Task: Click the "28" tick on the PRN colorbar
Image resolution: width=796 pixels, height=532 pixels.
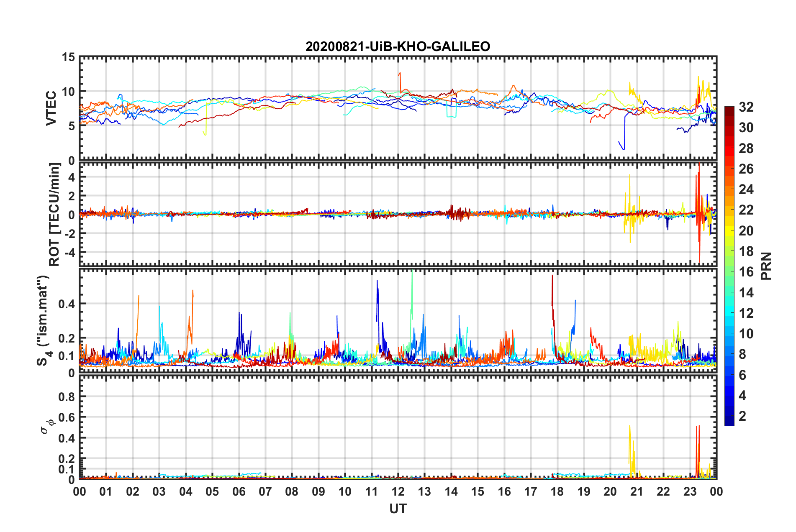Action: click(746, 148)
